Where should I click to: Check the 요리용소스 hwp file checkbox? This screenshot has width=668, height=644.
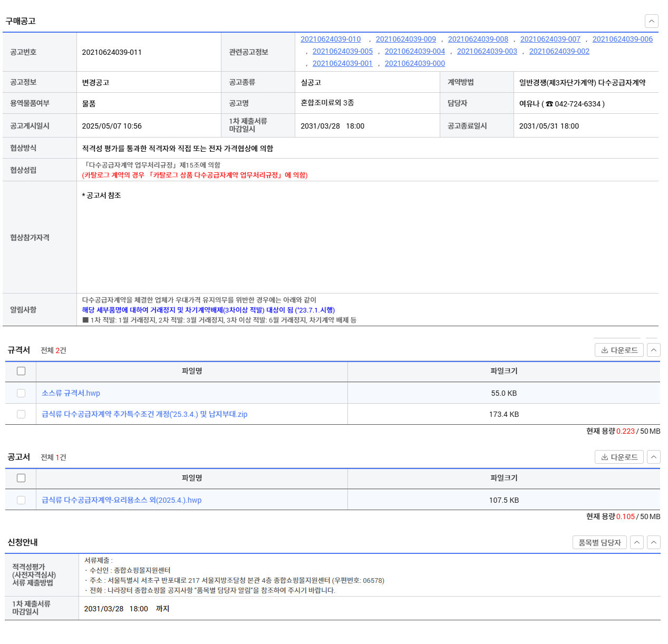click(x=21, y=500)
